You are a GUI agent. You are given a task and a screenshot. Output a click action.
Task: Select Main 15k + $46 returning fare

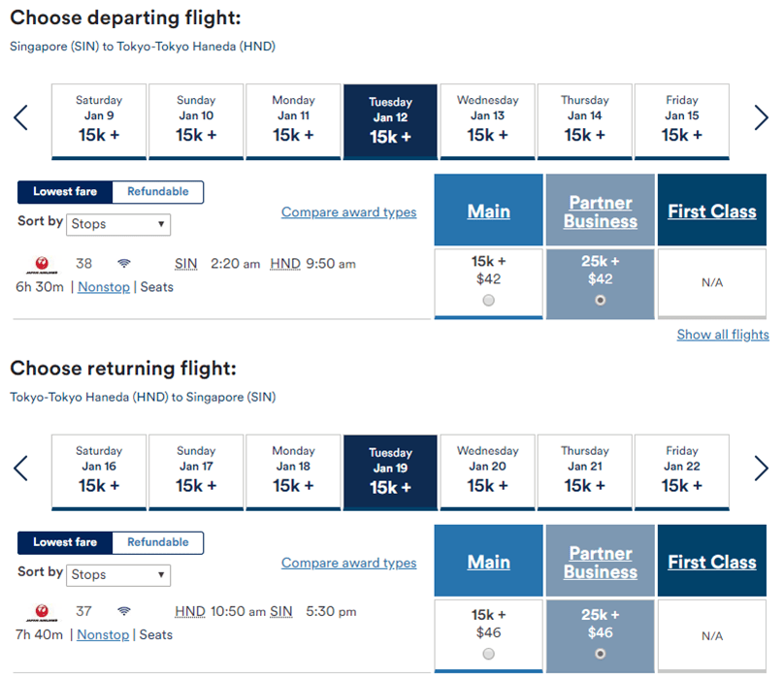click(x=488, y=654)
